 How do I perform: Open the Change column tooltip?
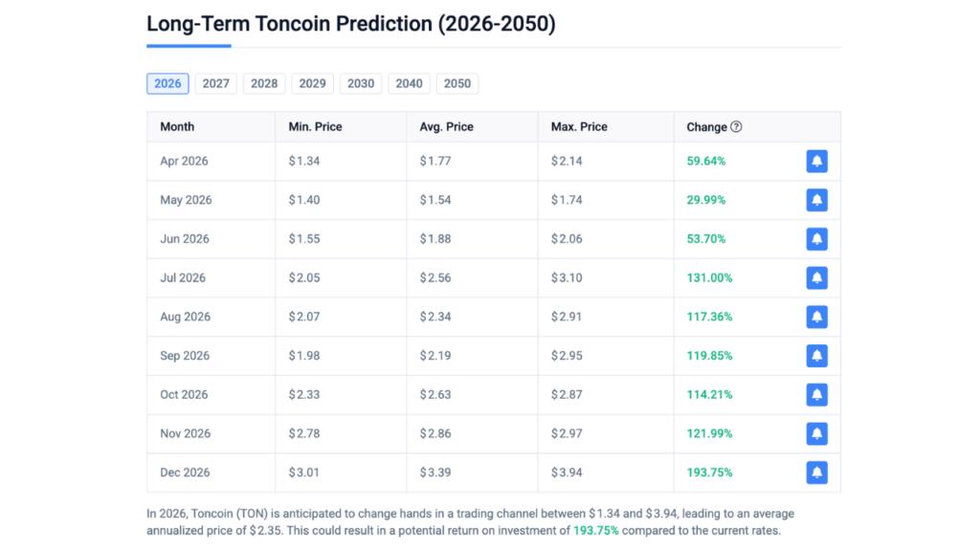[x=736, y=126]
